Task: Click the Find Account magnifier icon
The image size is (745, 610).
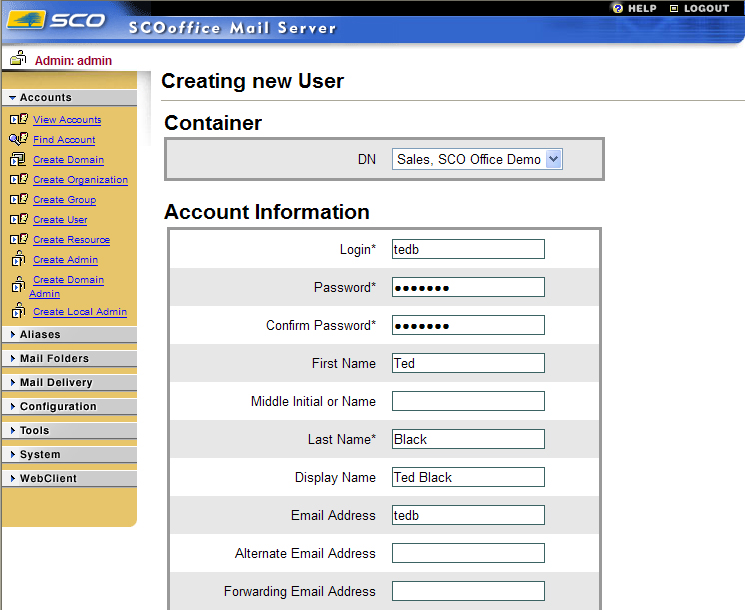Action: pos(18,140)
